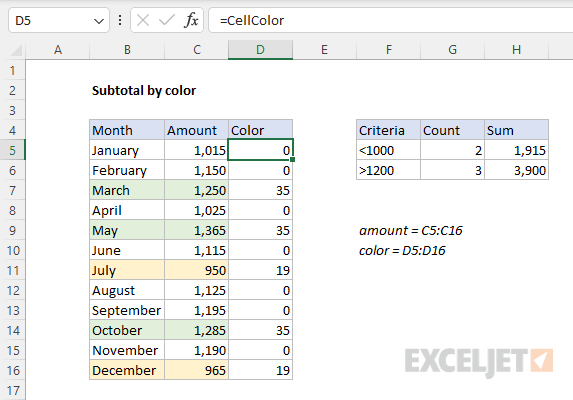Click amount cell 1,250

(x=197, y=190)
